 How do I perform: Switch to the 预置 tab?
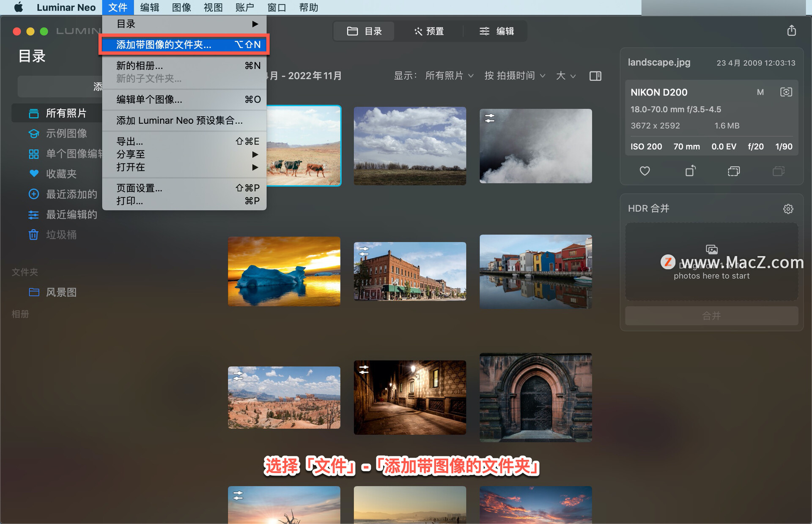pyautogui.click(x=428, y=31)
